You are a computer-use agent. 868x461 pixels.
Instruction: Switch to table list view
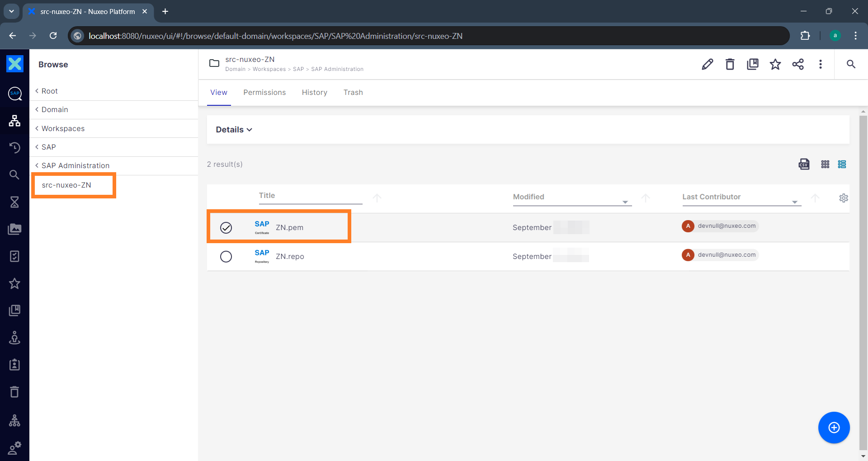click(x=842, y=164)
